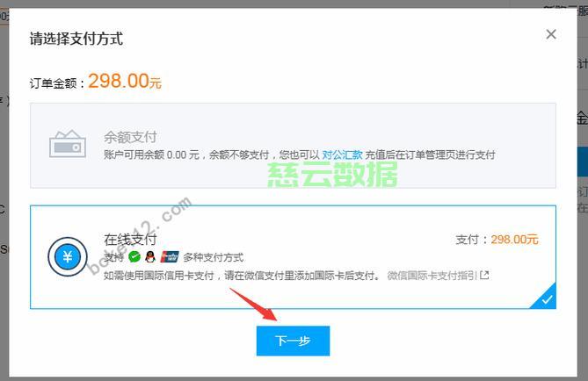Click the QQ penguin payment icon
The width and height of the screenshot is (588, 381).
[150, 257]
